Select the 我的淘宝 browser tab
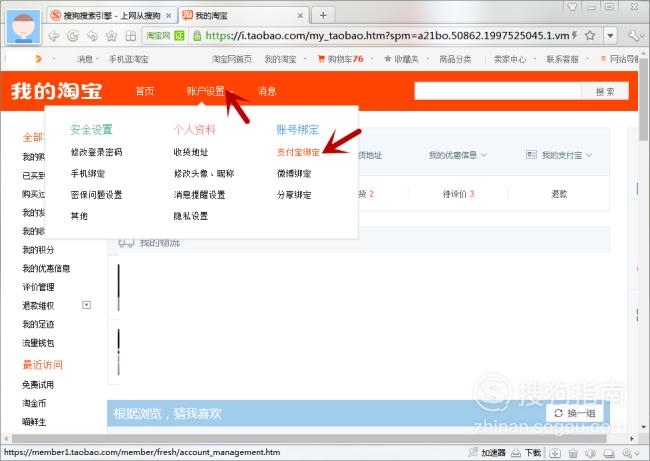This screenshot has width=650, height=461. click(x=244, y=16)
